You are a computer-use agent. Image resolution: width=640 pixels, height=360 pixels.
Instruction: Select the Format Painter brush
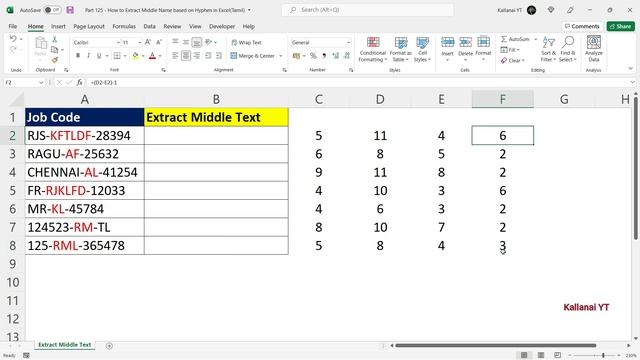(54, 60)
